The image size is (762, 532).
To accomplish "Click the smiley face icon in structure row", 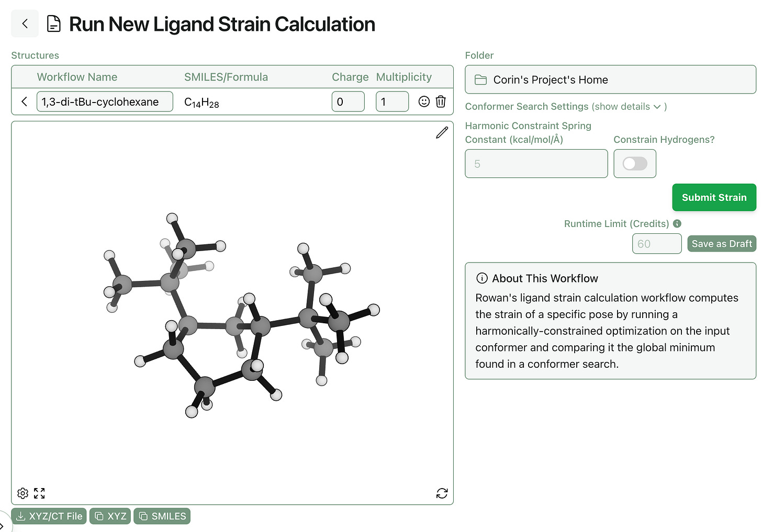I will [424, 101].
